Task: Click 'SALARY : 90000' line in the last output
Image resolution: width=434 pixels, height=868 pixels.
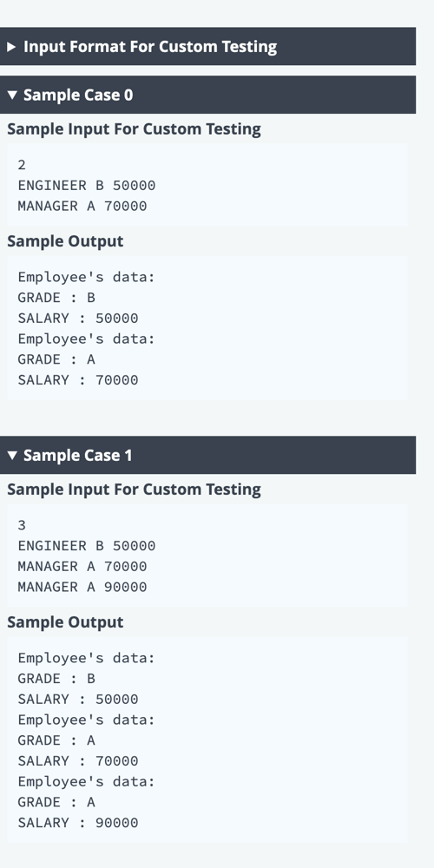Action: (78, 823)
